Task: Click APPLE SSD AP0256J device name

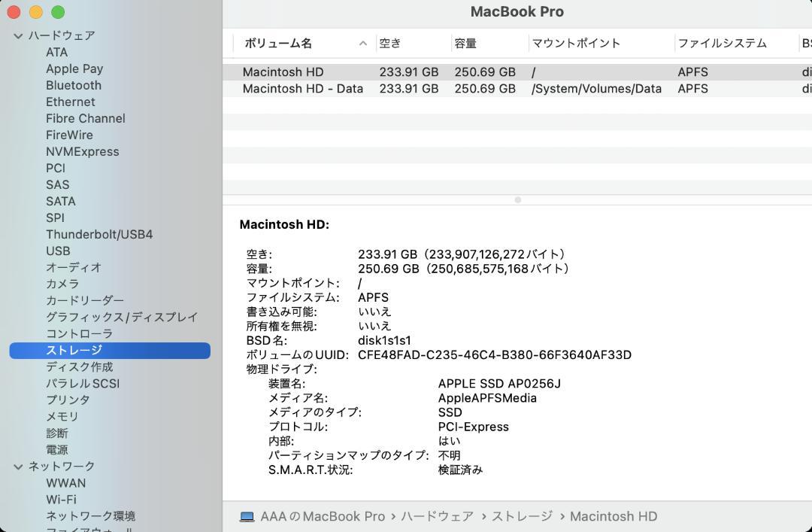Action: tap(499, 384)
